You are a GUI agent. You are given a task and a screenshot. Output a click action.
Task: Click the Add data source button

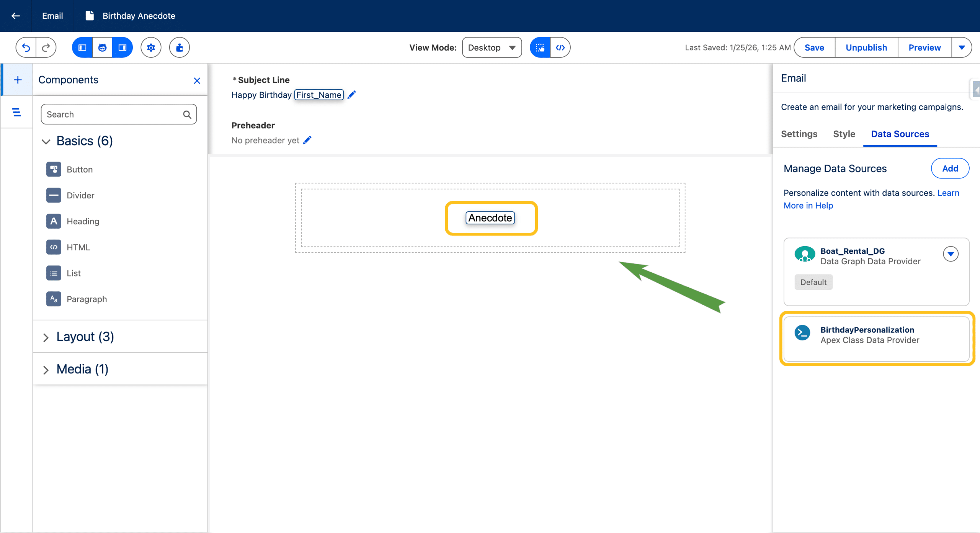tap(950, 168)
